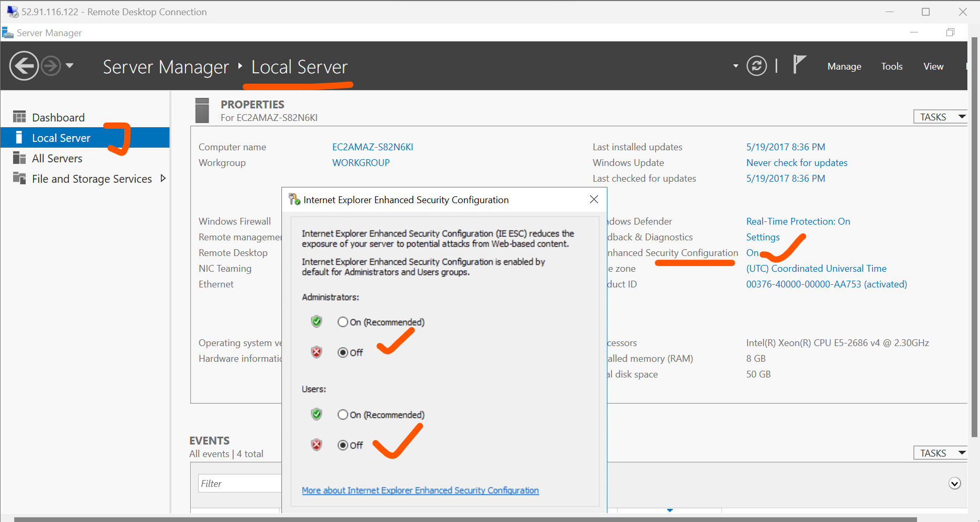The height and width of the screenshot is (522, 980).
Task: Click the Events Filter input field
Action: click(240, 483)
